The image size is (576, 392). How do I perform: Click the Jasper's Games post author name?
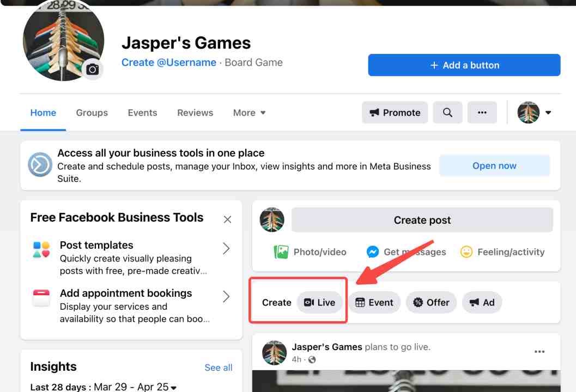coord(327,347)
